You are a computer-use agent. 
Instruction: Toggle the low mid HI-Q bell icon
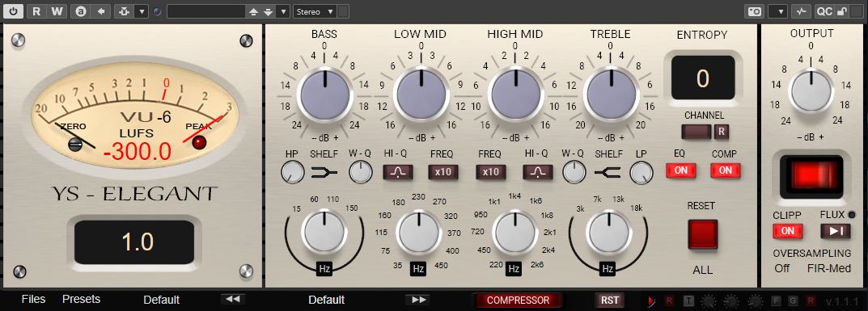coord(397,172)
